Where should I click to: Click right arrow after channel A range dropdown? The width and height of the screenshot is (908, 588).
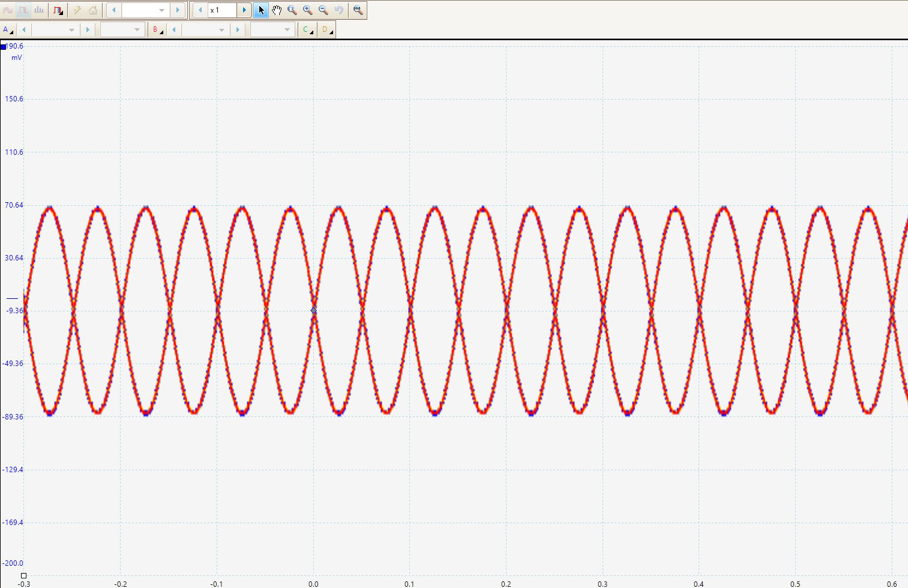tap(88, 29)
